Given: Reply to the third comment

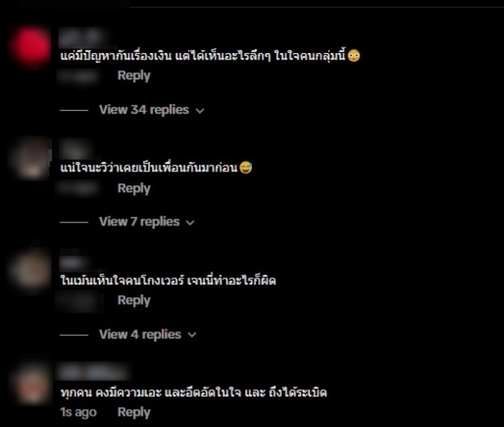Looking at the screenshot, I should [x=134, y=300].
